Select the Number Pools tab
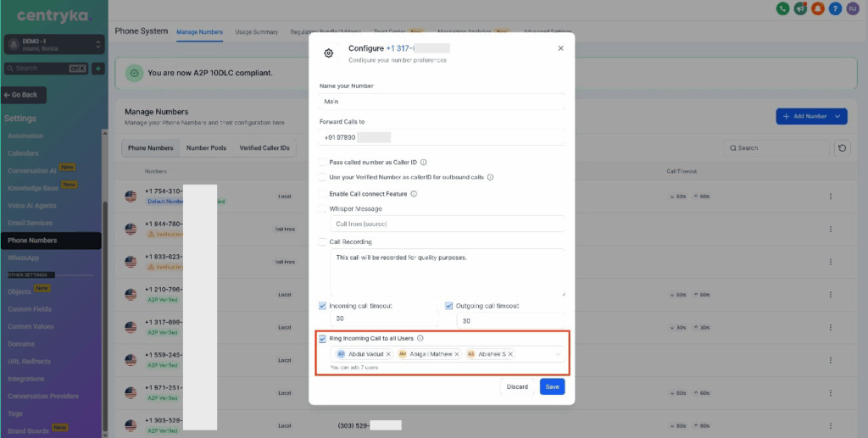 (x=206, y=147)
